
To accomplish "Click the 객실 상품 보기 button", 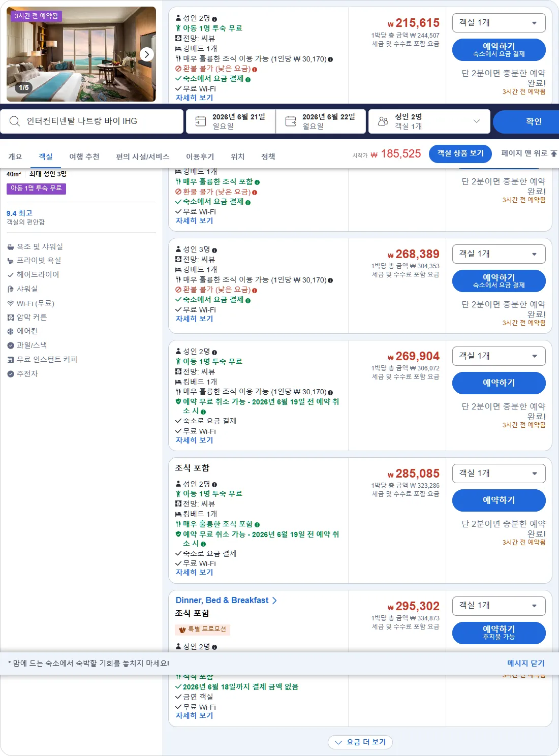I will [x=461, y=153].
